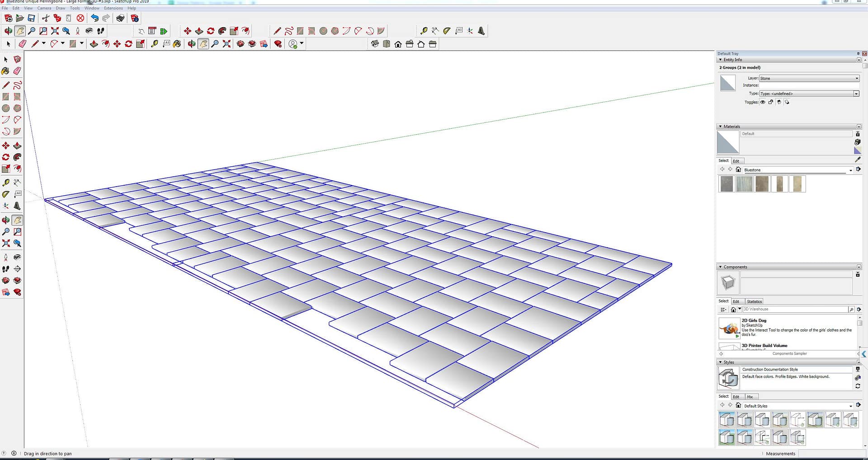Select the first grey bluestone material swatch

(726, 184)
